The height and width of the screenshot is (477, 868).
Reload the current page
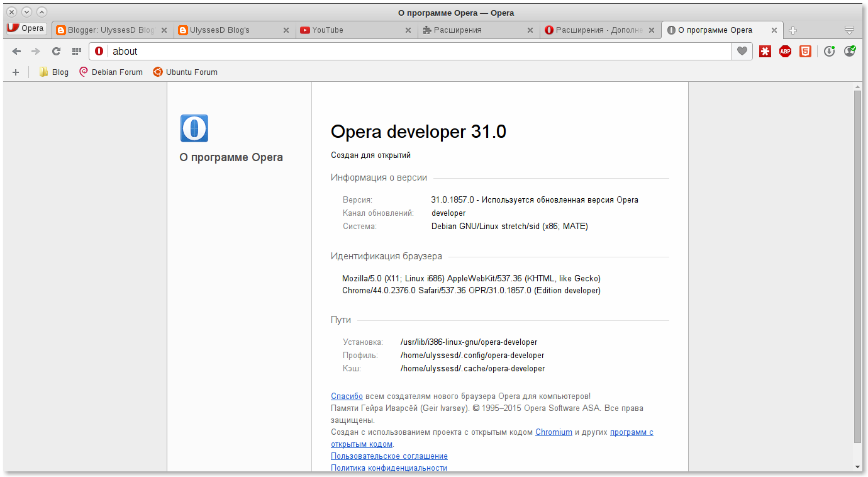point(56,51)
